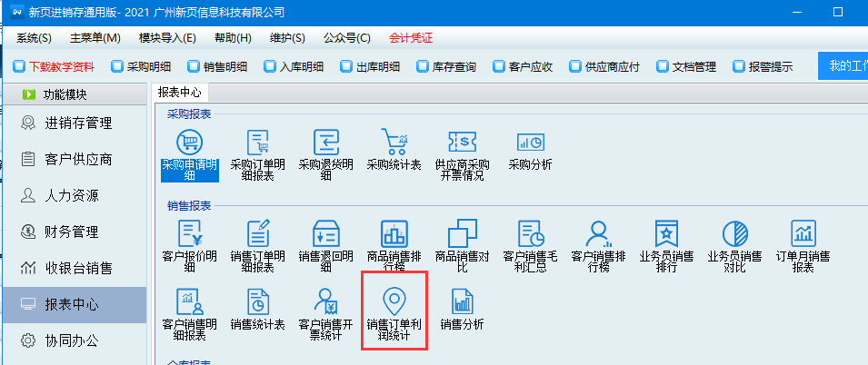The height and width of the screenshot is (365, 868).
Task: Open the 客户销售毛利汇总 report
Action: pyautogui.click(x=530, y=233)
